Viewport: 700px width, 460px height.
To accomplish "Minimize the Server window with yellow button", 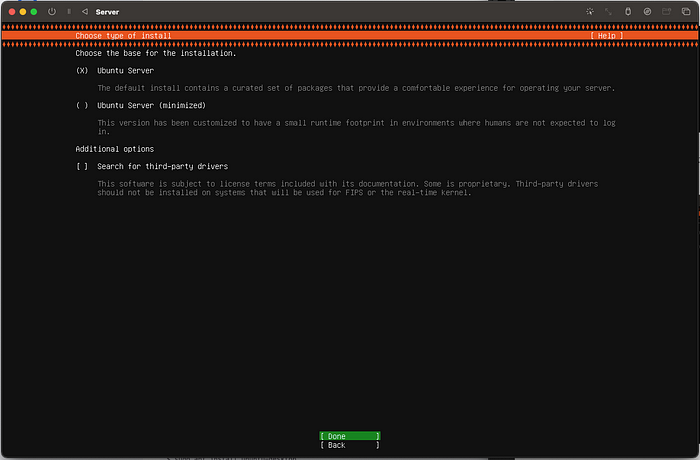I will pos(23,12).
